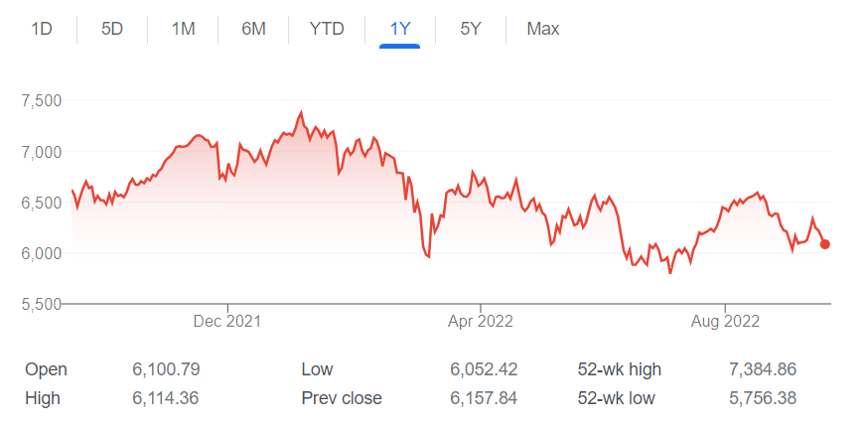This screenshot has width=868, height=428.
Task: Switch chart to 5Y range
Action: (471, 29)
